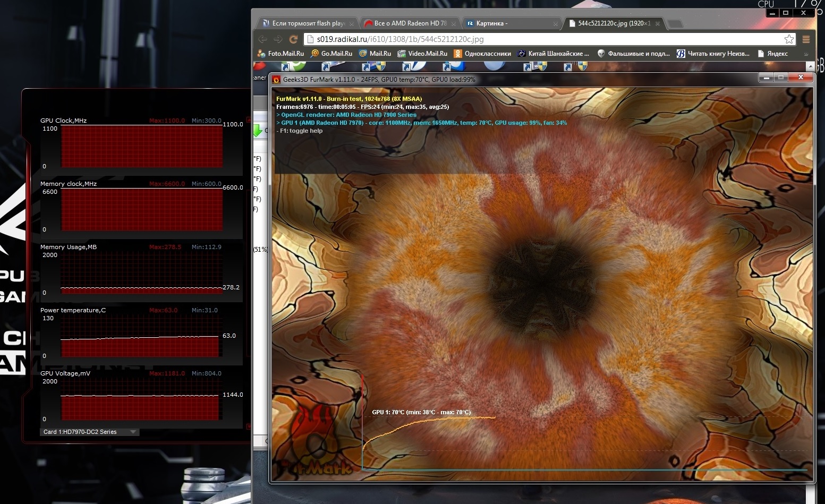Click the 'Min:804.0' GPU voltage value

click(207, 373)
